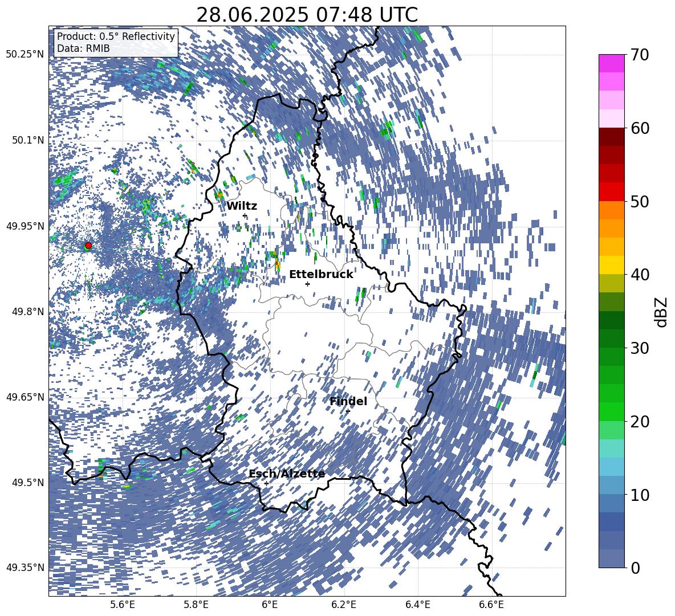
Task: Click the 50.25°N latitude label
Action: click(x=25, y=55)
